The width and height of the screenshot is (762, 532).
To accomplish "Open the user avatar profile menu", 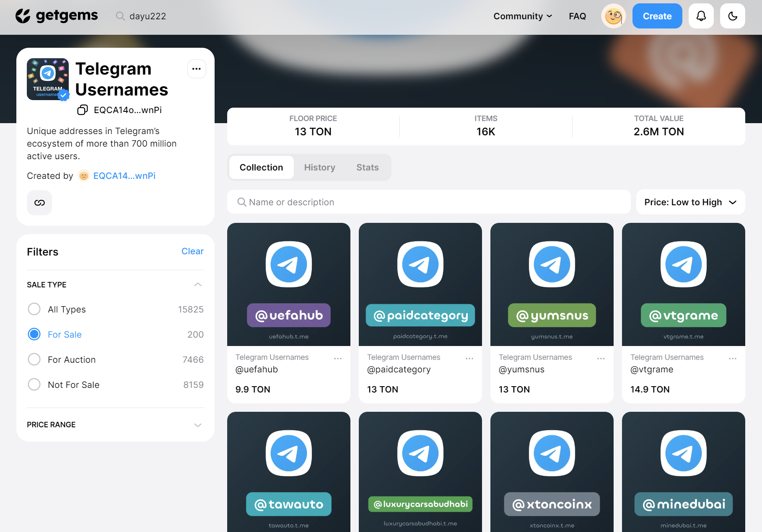I will pyautogui.click(x=614, y=16).
